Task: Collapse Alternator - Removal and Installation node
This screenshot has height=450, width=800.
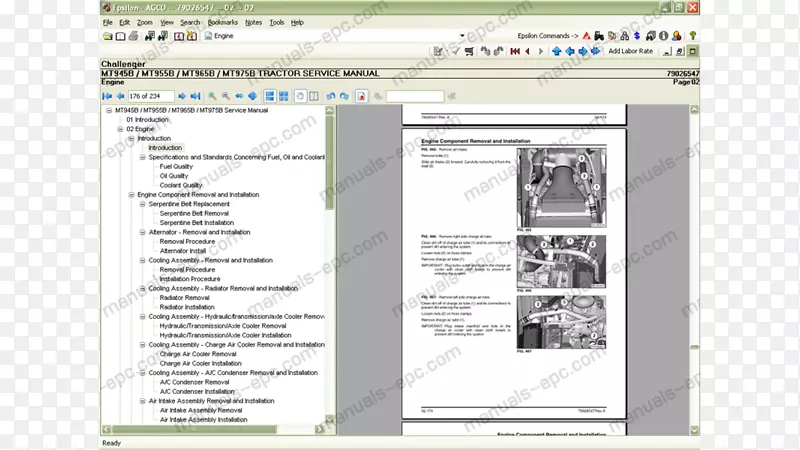Action: pos(142,232)
